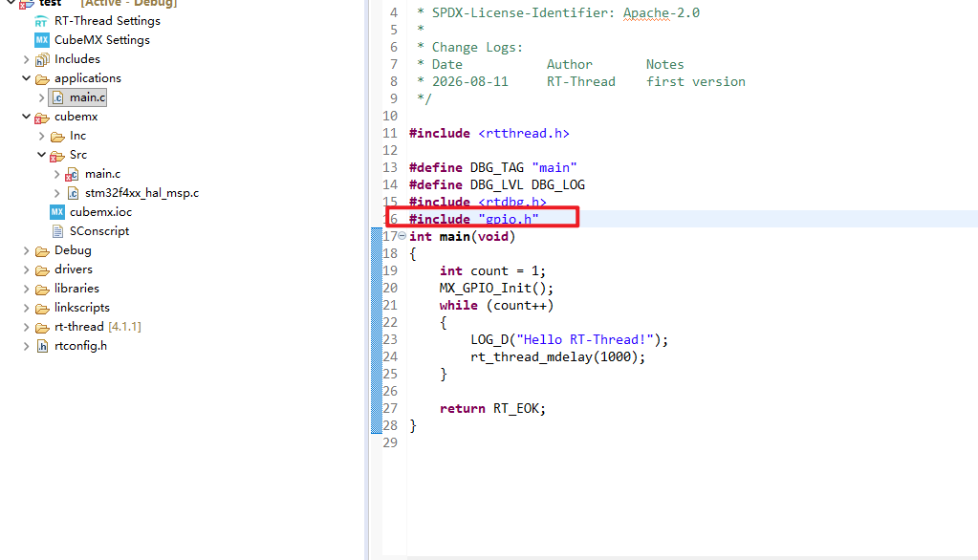
Task: Click the Debug folder icon
Action: click(x=42, y=251)
